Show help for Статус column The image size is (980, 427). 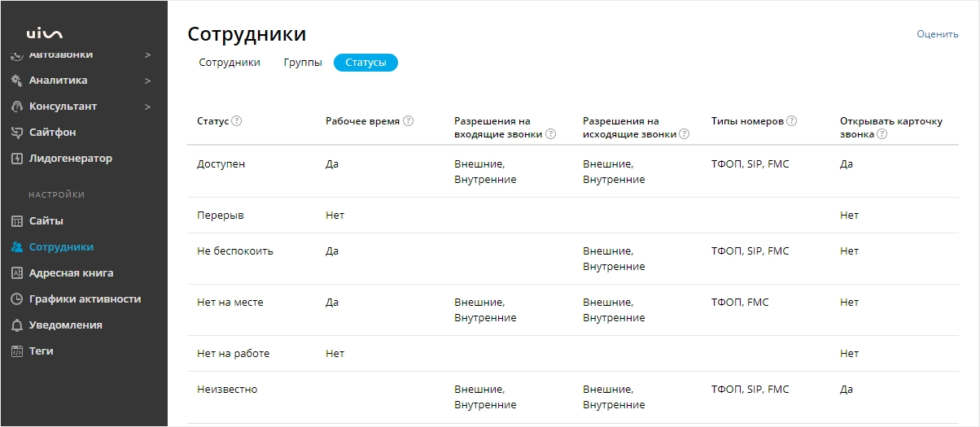click(237, 121)
